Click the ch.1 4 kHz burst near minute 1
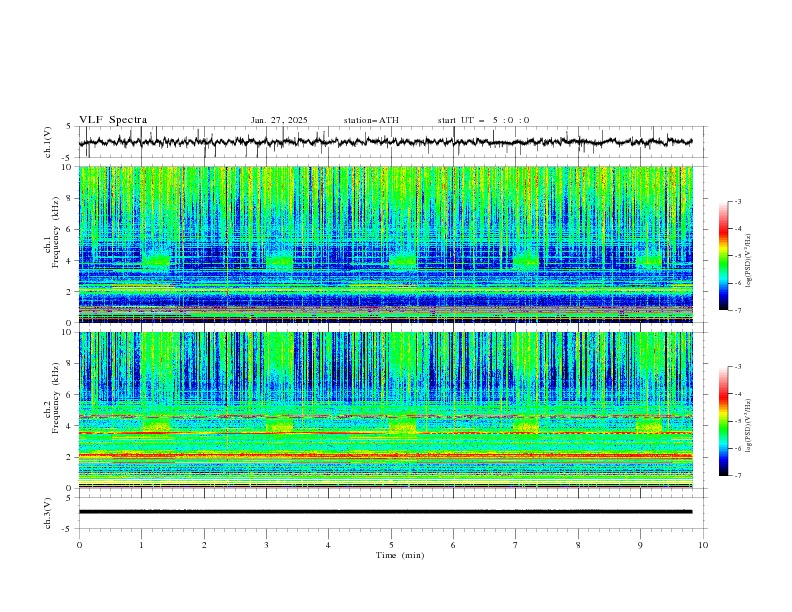This screenshot has height=612, width=792. click(x=156, y=260)
